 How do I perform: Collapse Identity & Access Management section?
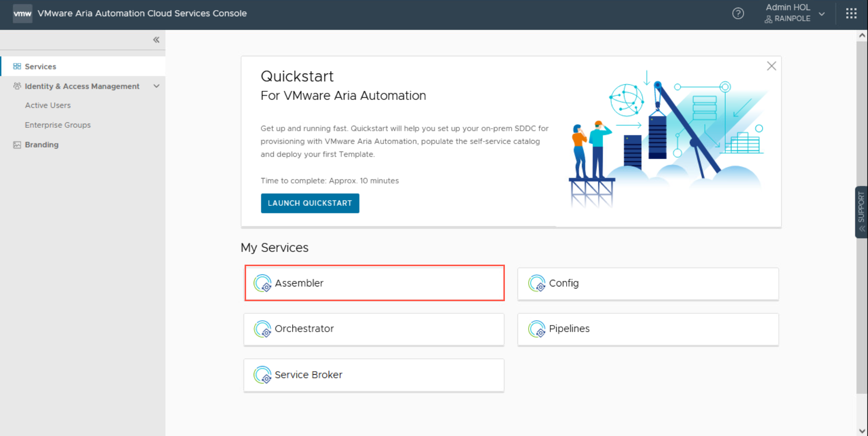(x=156, y=86)
